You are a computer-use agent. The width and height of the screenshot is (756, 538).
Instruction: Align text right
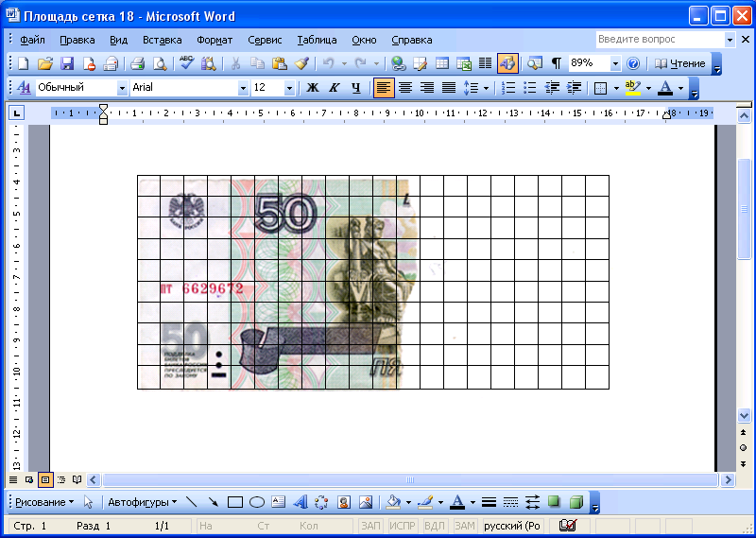tap(427, 87)
